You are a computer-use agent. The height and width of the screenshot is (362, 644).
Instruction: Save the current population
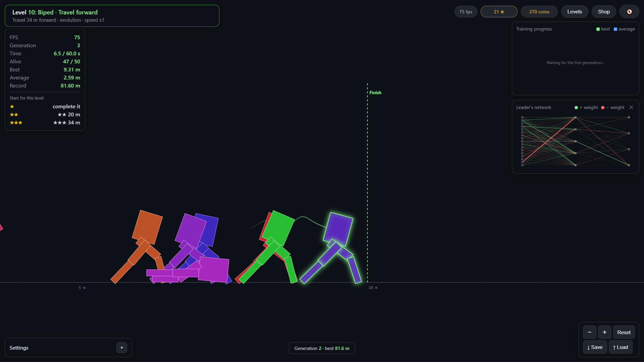595,347
